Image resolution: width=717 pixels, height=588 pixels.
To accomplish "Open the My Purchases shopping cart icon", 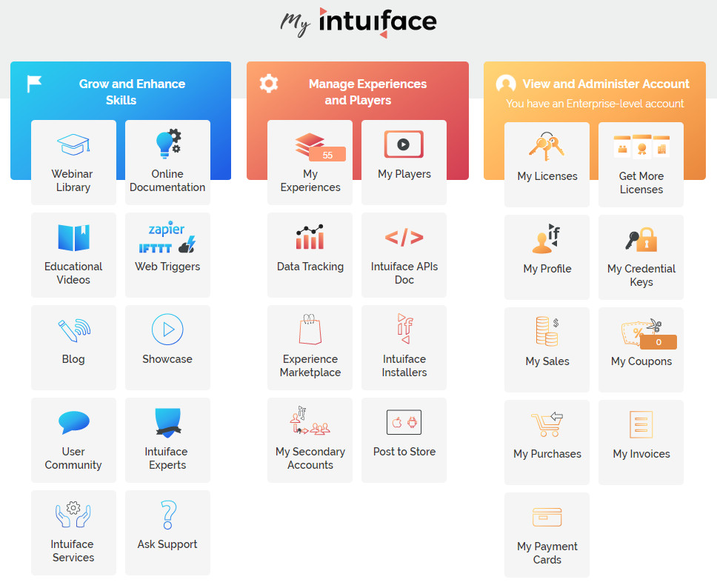I will tap(547, 424).
